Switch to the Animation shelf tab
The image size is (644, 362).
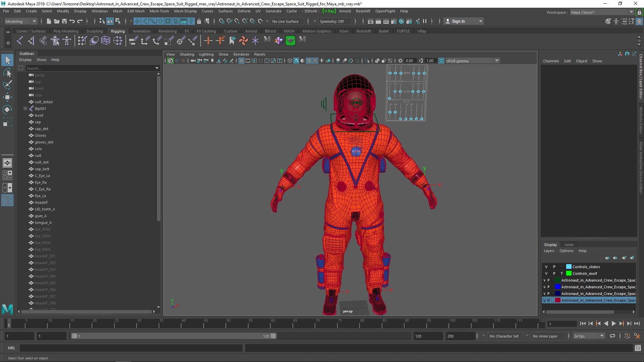click(x=142, y=31)
